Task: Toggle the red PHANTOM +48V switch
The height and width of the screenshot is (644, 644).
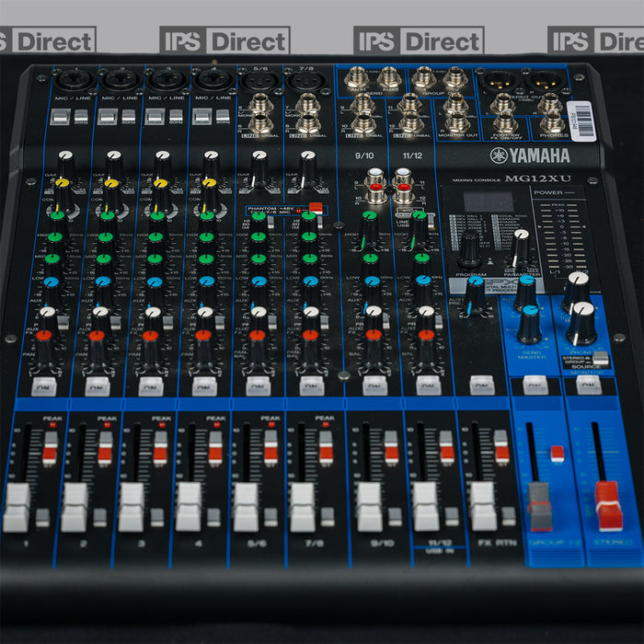Action: (x=316, y=207)
